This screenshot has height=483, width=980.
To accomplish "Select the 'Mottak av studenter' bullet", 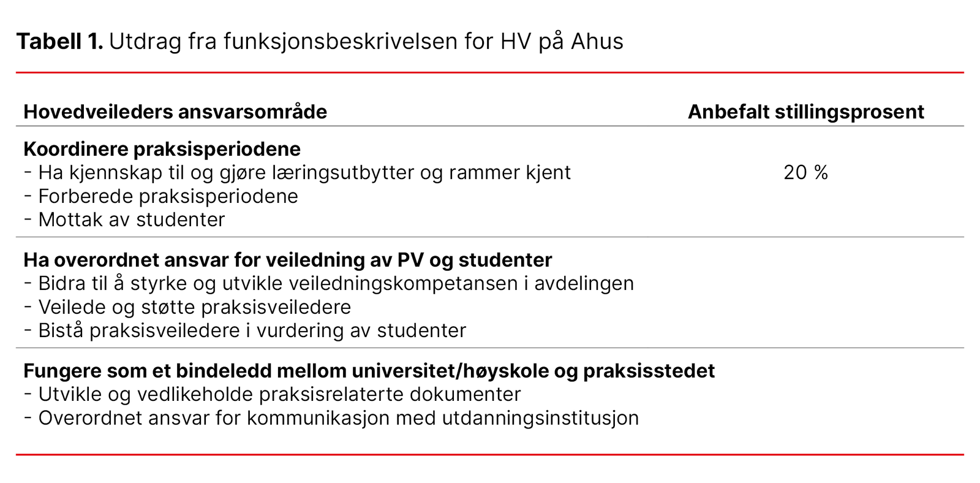I will 131,220.
